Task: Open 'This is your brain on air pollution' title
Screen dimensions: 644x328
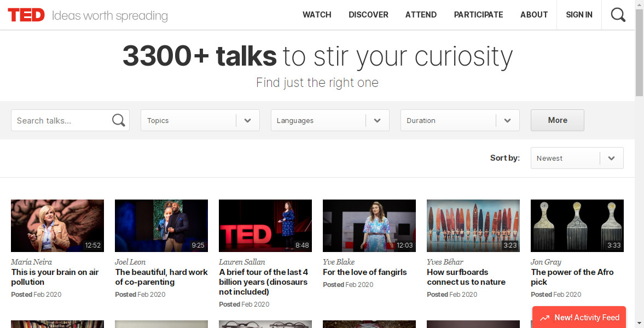Action: pos(55,277)
